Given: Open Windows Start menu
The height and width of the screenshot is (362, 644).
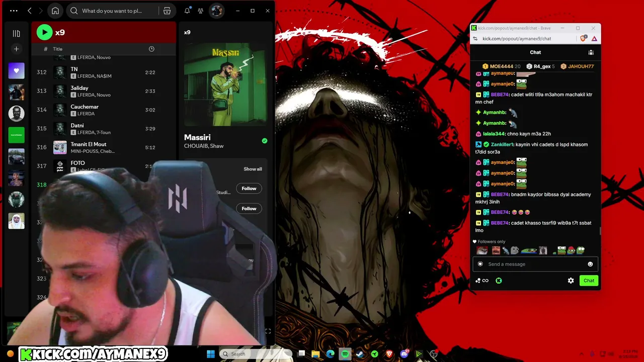Looking at the screenshot, I should click(210, 354).
